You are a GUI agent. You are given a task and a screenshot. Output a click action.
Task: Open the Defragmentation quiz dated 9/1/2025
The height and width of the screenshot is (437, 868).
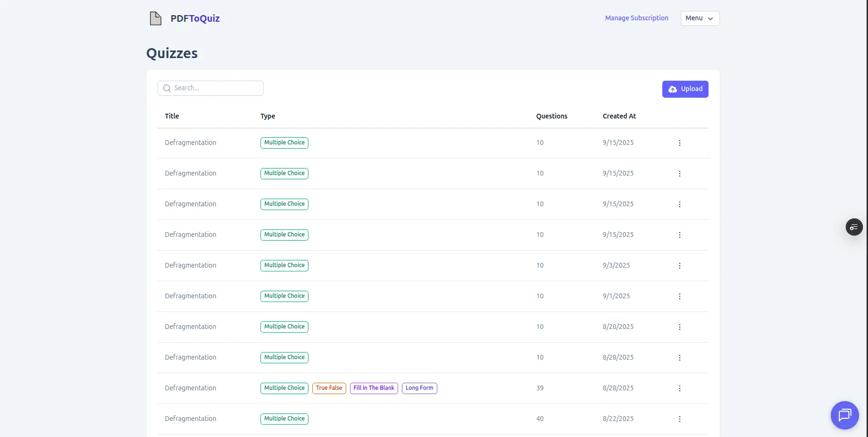(x=191, y=296)
